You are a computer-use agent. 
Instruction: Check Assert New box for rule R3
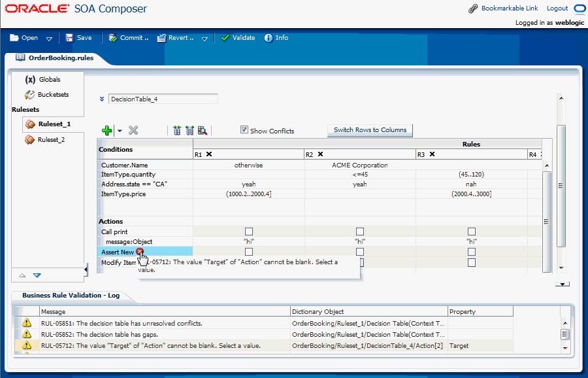click(471, 252)
